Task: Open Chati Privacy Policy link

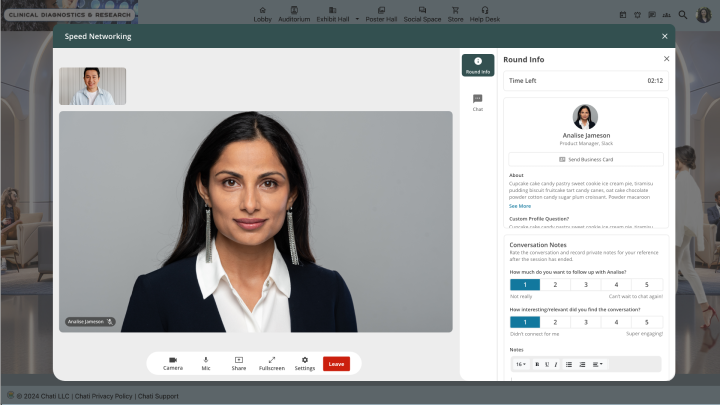Action: pyautogui.click(x=103, y=396)
